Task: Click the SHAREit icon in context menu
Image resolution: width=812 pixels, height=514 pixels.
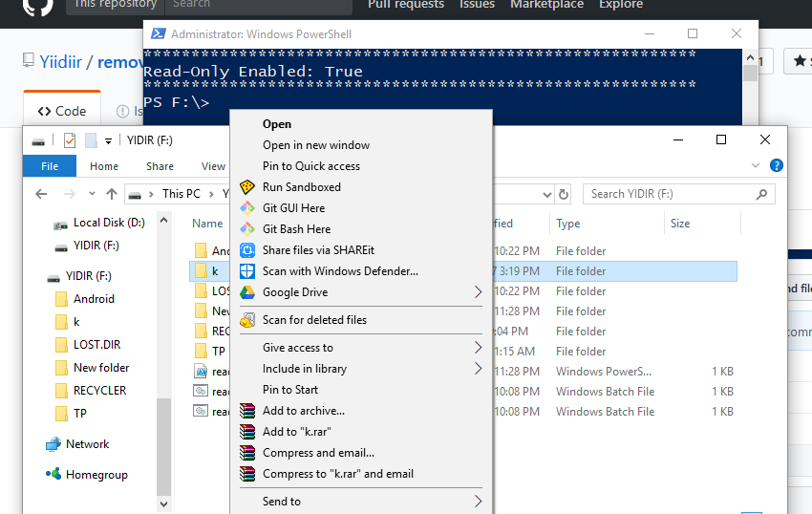Action: 247,250
